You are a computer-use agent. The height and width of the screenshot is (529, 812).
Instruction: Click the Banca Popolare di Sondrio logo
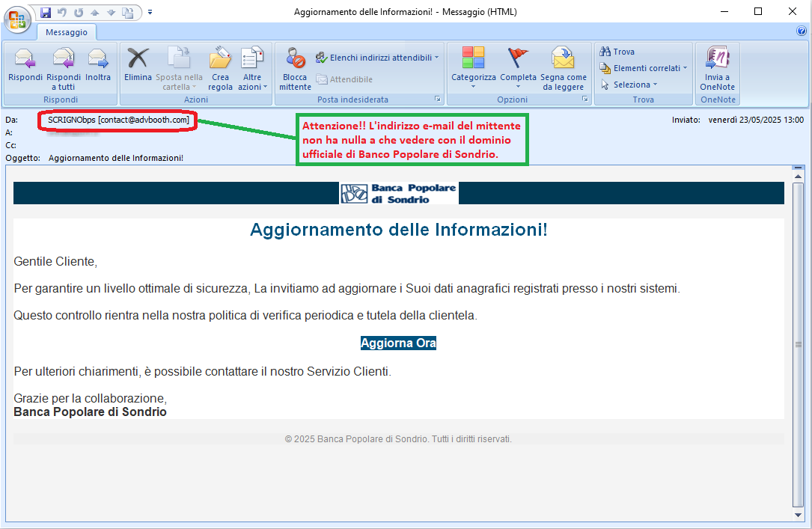(x=399, y=193)
